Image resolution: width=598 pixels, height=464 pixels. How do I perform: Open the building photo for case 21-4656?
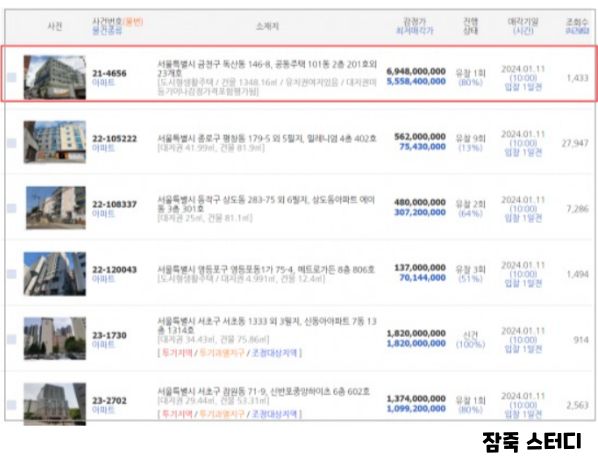click(55, 77)
